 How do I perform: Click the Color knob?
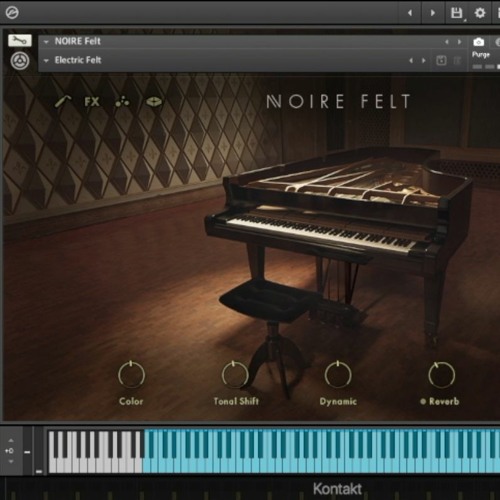coord(131,374)
